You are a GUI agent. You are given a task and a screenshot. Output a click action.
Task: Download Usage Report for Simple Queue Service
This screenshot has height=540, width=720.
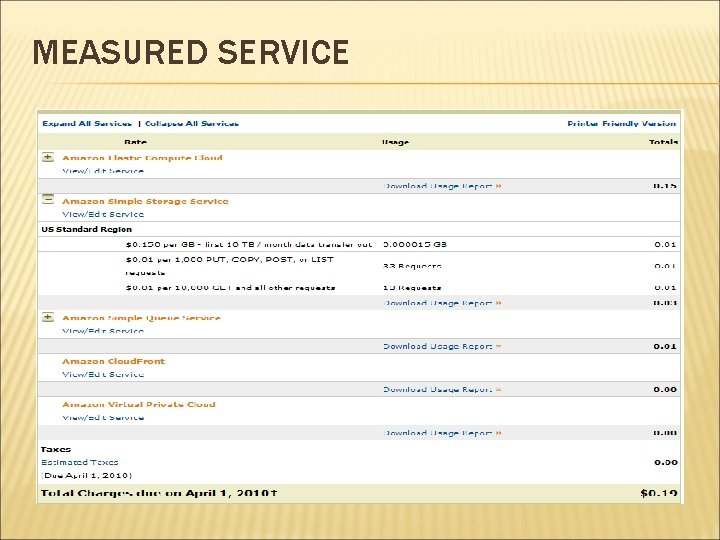[443, 346]
